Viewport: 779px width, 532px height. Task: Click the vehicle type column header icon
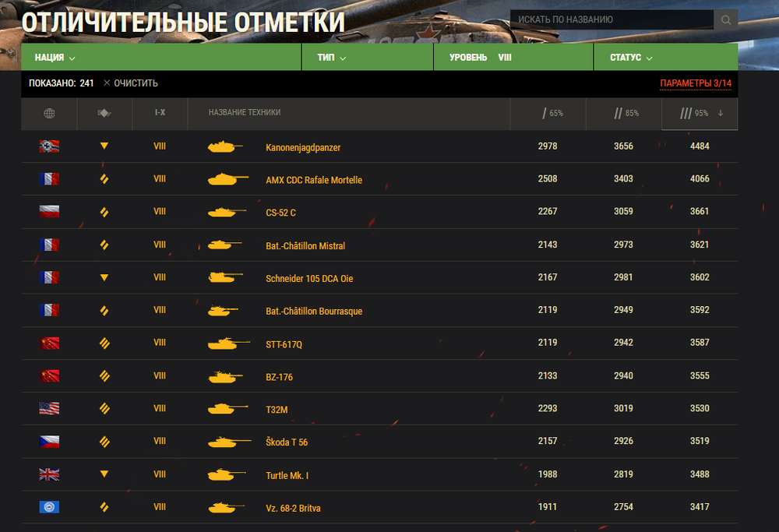(104, 113)
